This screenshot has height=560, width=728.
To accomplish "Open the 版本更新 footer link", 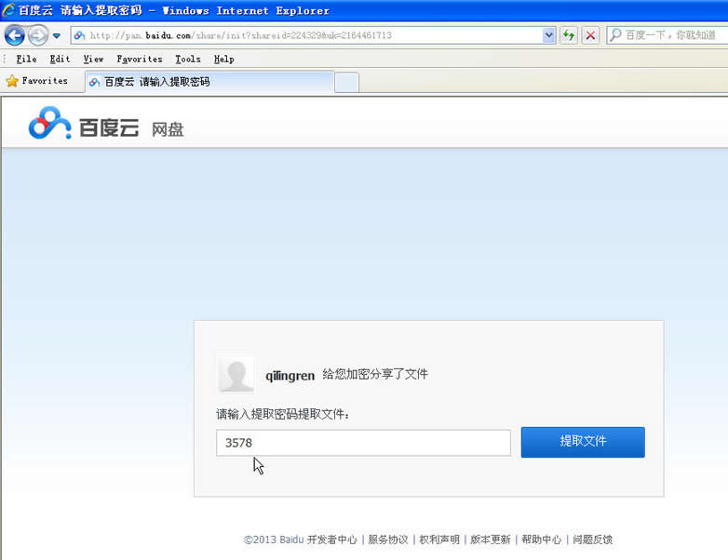I will (491, 540).
